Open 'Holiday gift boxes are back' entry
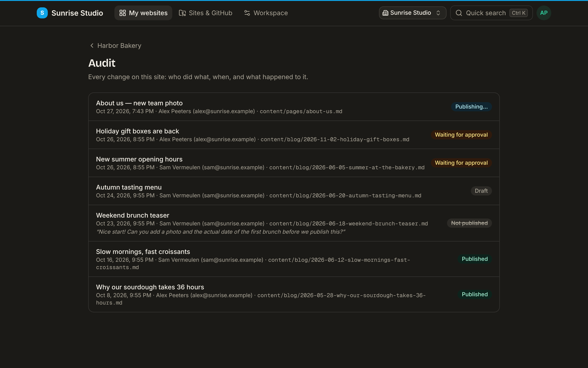This screenshot has width=588, height=368. pyautogui.click(x=294, y=135)
